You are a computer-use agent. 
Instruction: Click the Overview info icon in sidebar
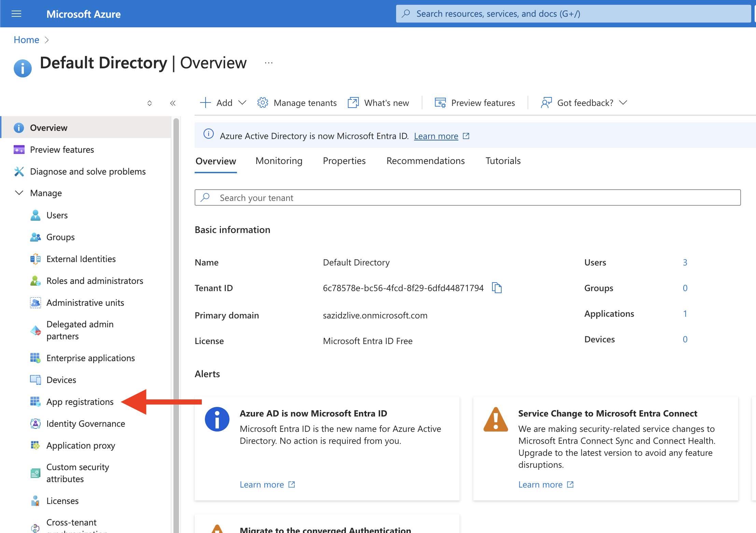coord(19,128)
